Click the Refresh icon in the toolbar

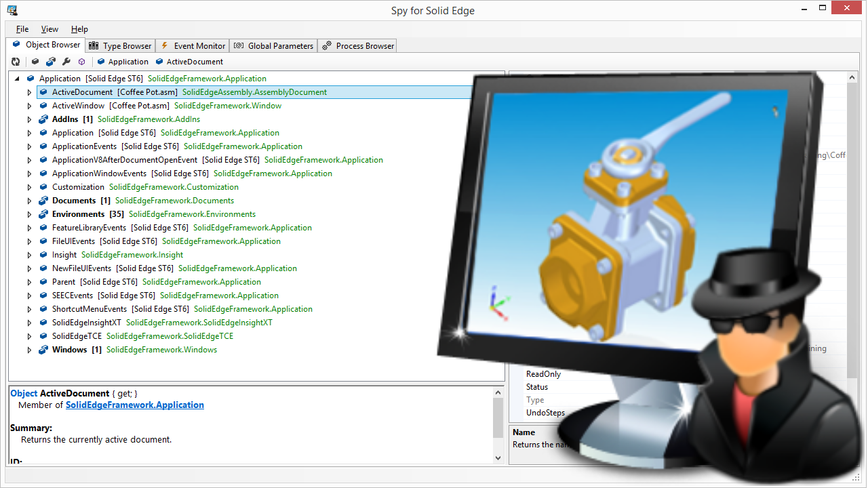click(16, 62)
